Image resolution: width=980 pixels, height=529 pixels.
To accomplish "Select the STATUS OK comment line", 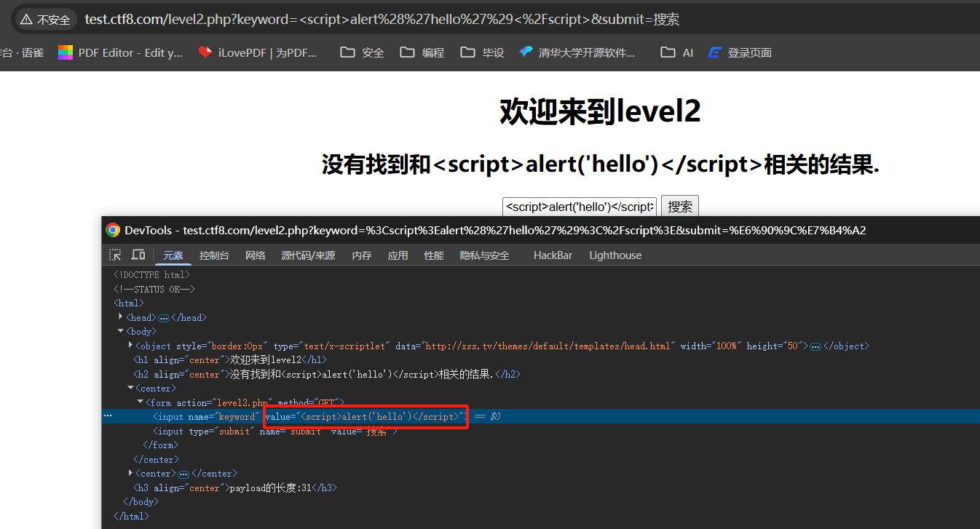I will [x=154, y=289].
